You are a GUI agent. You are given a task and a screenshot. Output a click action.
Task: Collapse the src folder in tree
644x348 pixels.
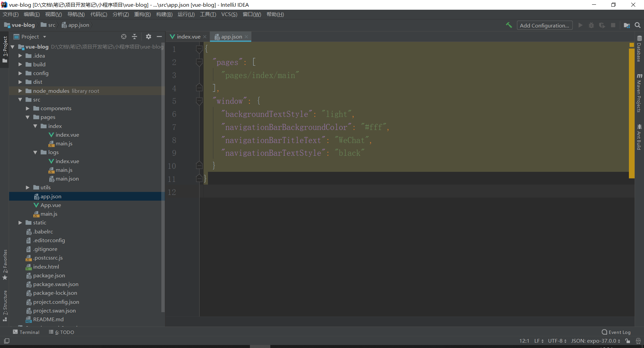20,99
